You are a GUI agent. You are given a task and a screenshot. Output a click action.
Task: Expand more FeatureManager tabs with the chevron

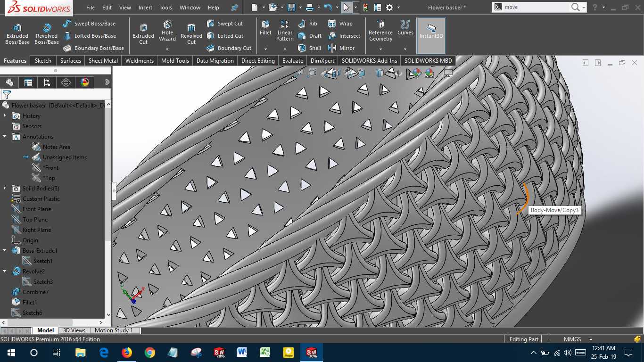click(x=107, y=82)
